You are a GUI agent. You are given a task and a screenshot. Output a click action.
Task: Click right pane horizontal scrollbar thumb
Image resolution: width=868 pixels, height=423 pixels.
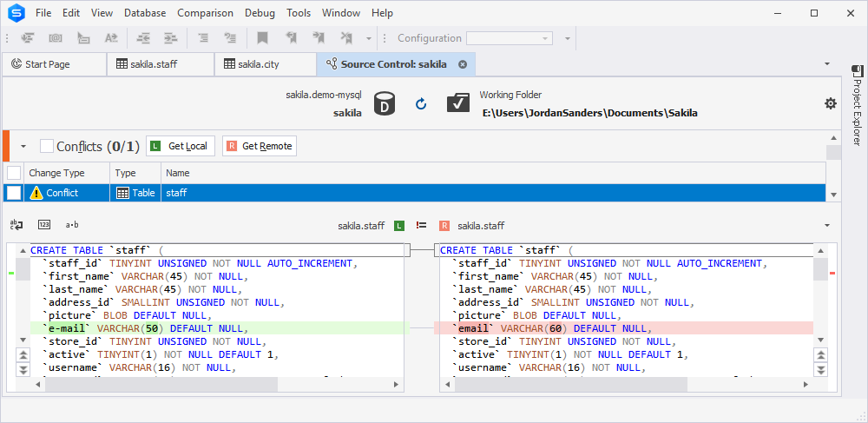572,384
